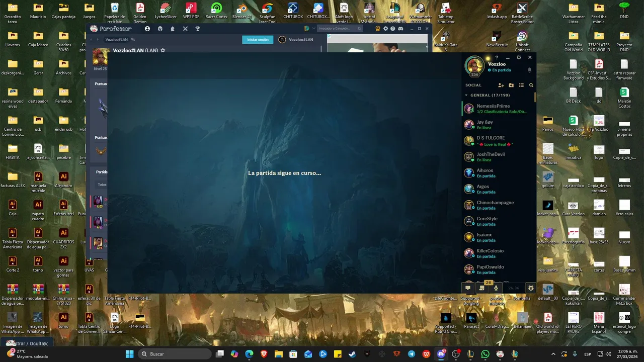Select friend Isaianx
The width and height of the screenshot is (644, 362).
[x=498, y=237]
